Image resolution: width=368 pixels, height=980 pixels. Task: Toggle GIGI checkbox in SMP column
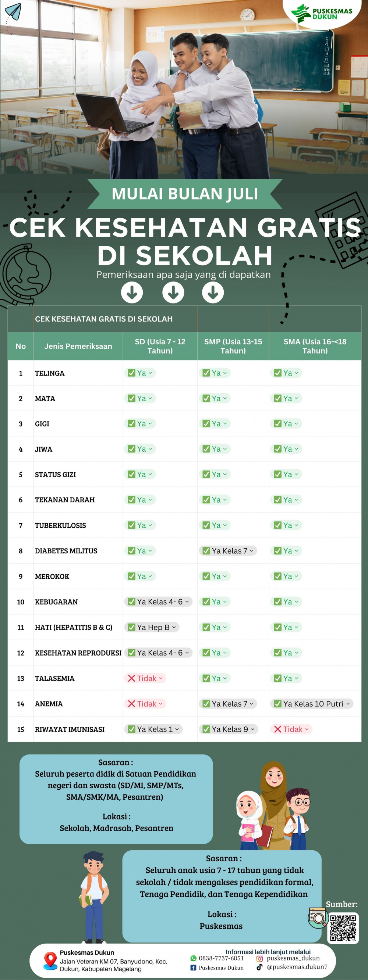point(206,423)
